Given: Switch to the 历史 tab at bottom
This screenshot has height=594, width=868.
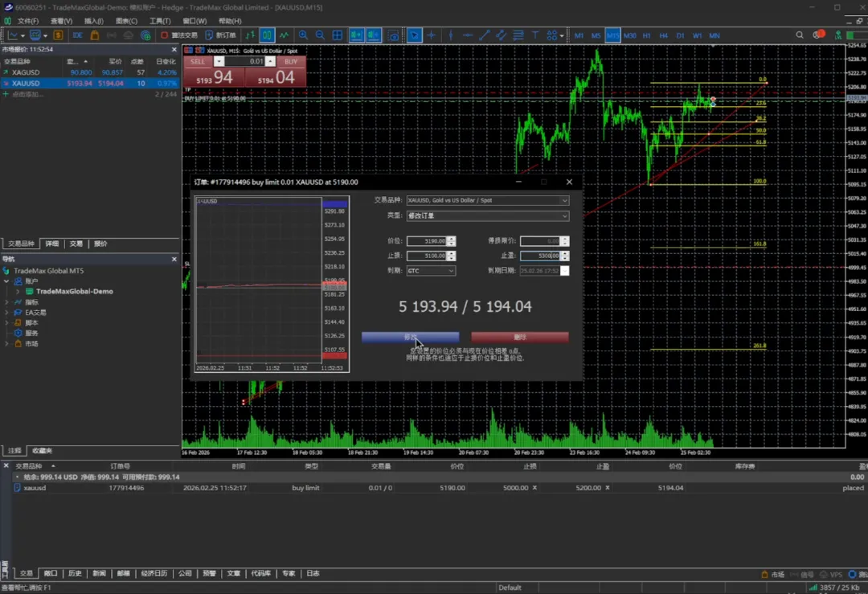Looking at the screenshot, I should coord(75,573).
